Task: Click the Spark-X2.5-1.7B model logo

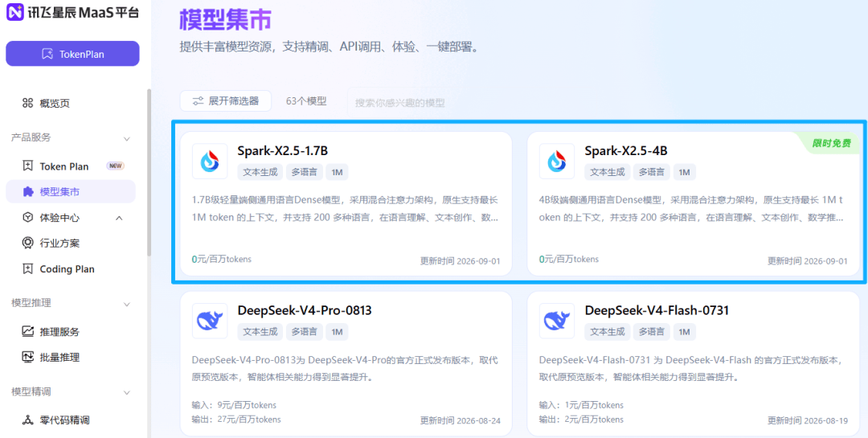Action: 210,161
